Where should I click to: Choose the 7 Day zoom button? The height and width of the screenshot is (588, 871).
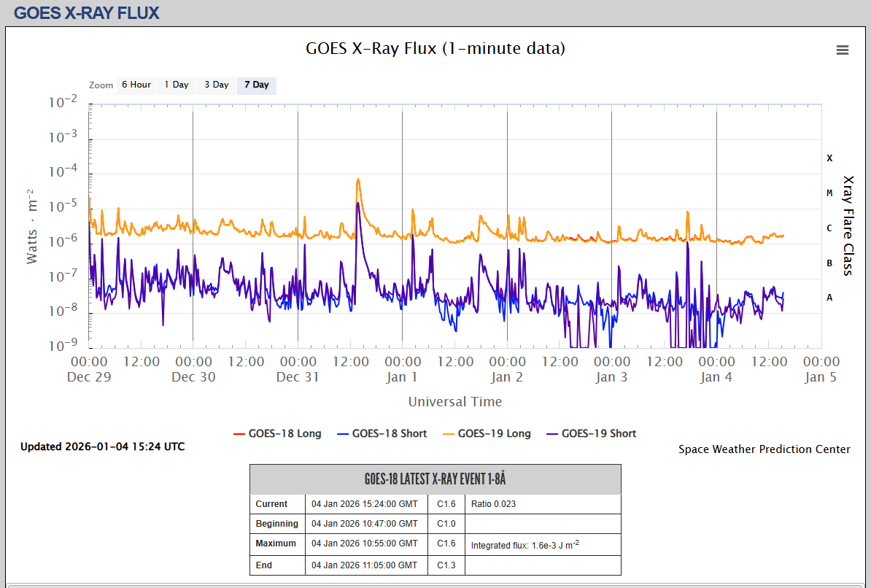pos(256,85)
